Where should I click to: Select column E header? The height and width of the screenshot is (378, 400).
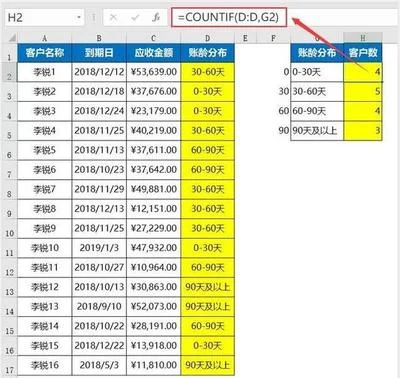click(246, 38)
